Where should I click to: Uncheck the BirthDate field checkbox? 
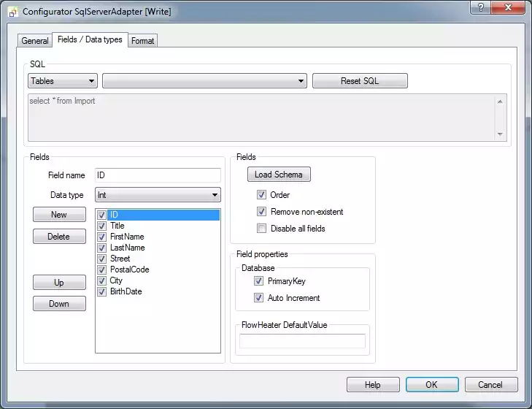(102, 291)
